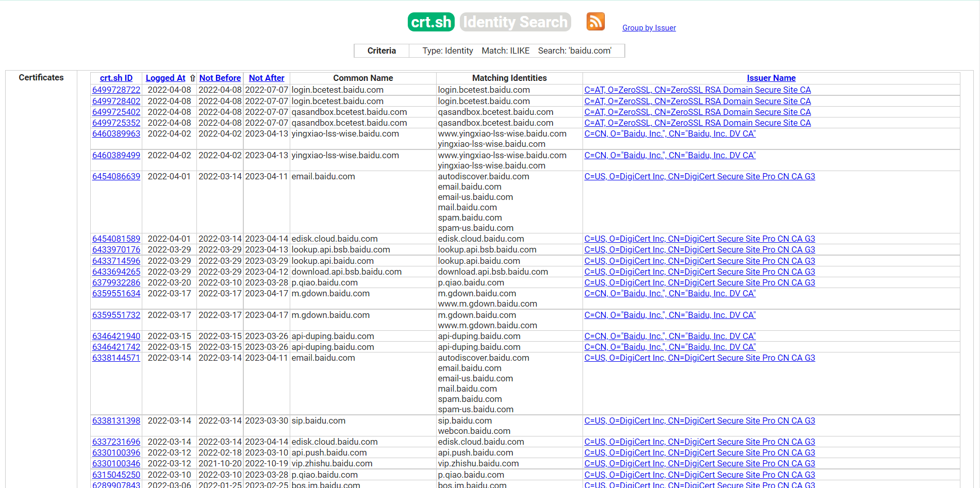The height and width of the screenshot is (488, 980).
Task: Open DigiCert issuer link for row 6454086639
Action: 700,176
